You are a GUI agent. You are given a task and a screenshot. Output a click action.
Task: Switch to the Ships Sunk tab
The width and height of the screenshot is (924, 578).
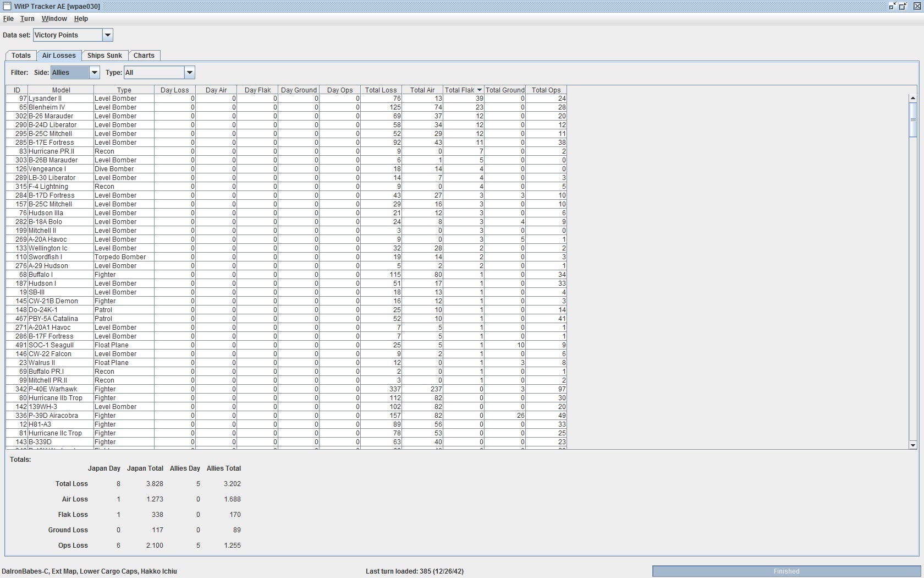[105, 56]
